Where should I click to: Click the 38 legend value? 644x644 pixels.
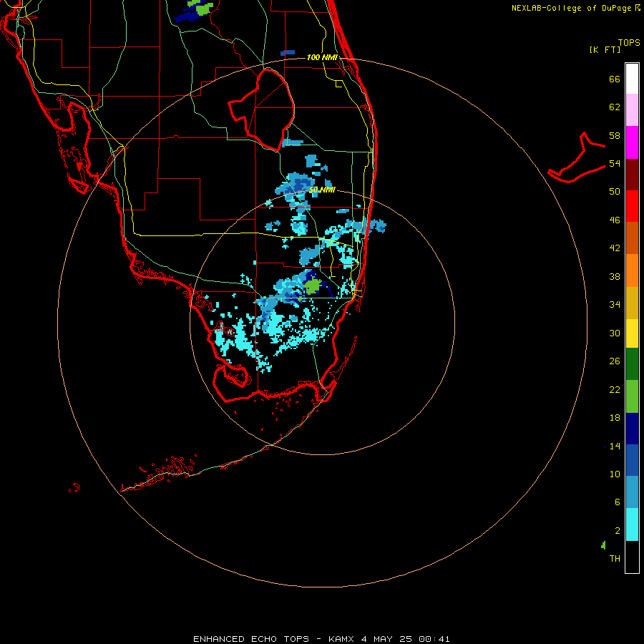(615, 276)
